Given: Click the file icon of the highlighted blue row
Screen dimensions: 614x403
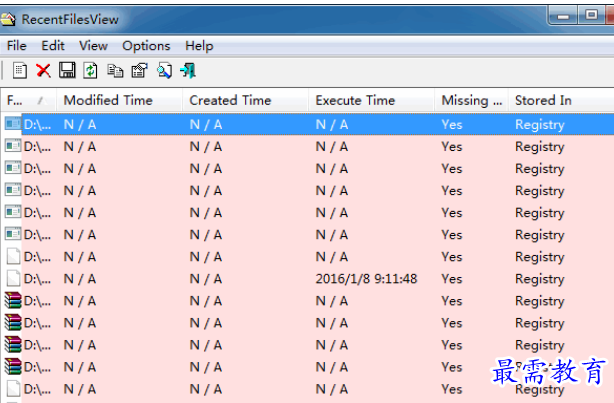Looking at the screenshot, I should tap(13, 124).
